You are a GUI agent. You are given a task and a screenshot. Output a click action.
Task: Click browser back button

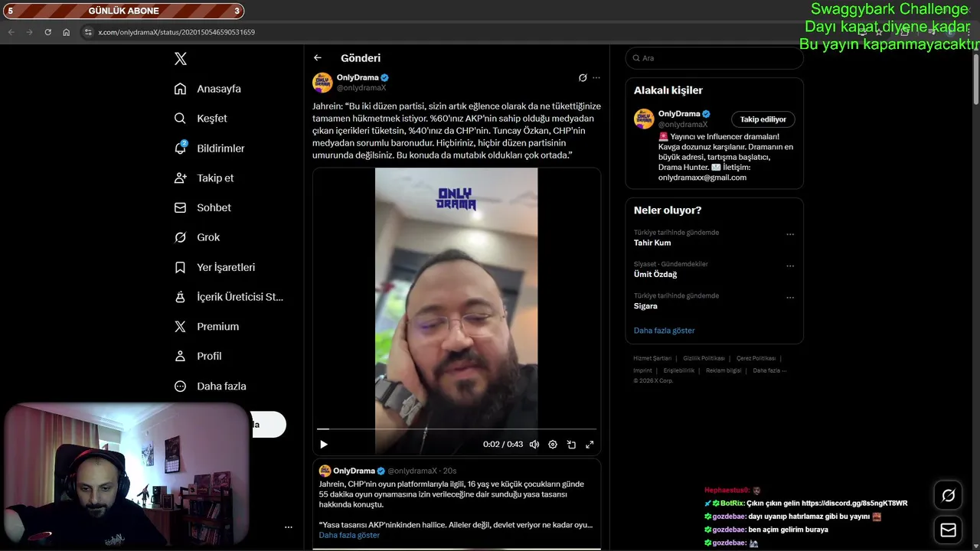point(11,32)
